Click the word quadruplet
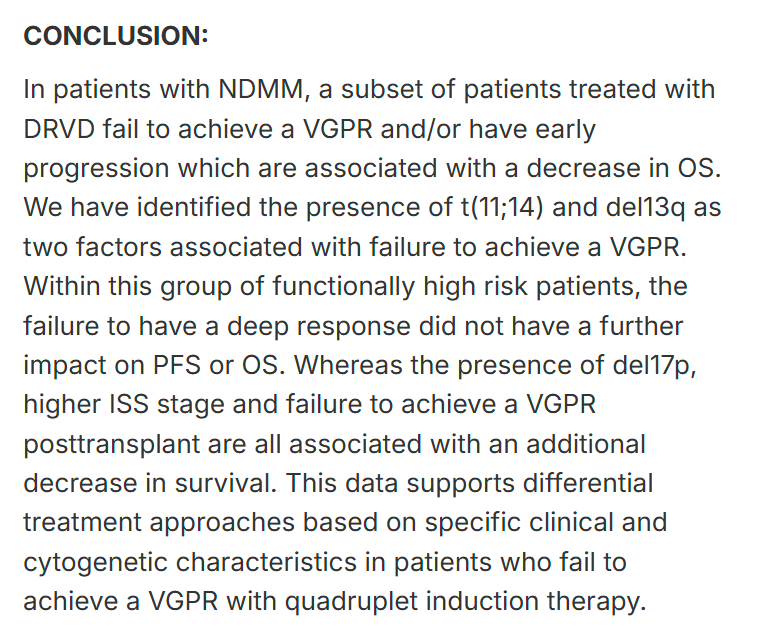759x638 pixels. click(351, 602)
